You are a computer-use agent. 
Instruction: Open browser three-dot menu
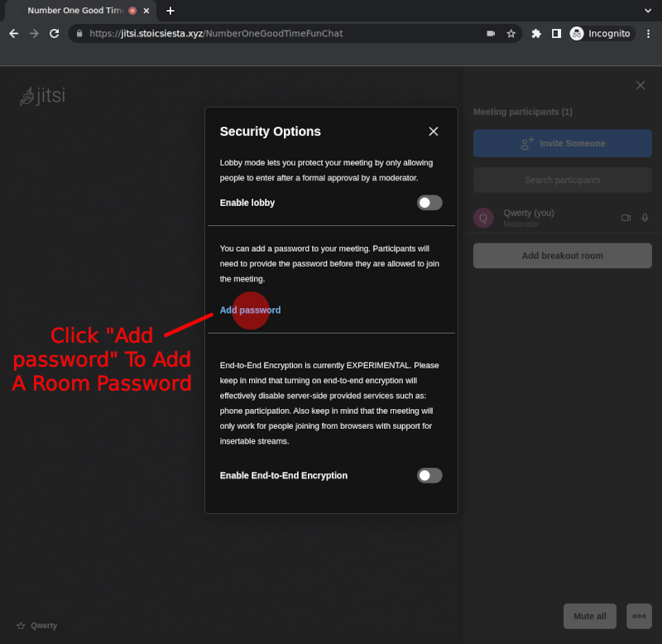click(x=647, y=34)
